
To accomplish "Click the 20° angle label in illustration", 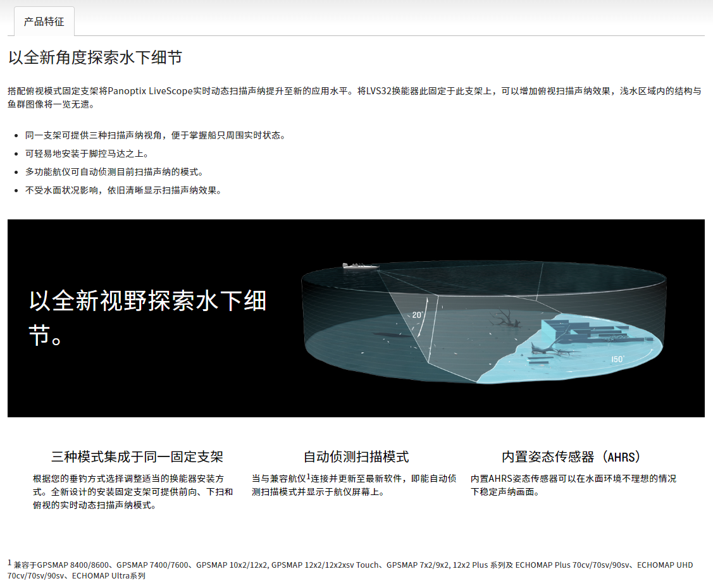I will [418, 314].
